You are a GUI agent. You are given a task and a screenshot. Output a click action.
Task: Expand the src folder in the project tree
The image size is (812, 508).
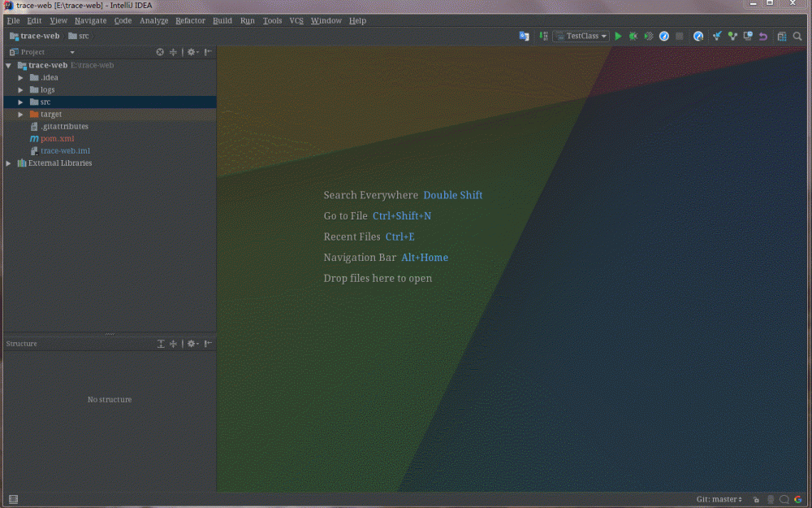pos(20,102)
